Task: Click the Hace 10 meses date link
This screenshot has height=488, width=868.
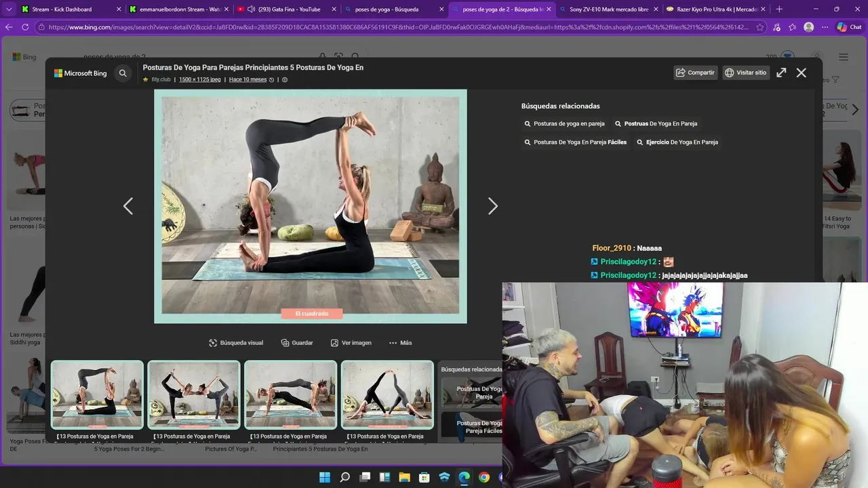Action: pos(248,79)
